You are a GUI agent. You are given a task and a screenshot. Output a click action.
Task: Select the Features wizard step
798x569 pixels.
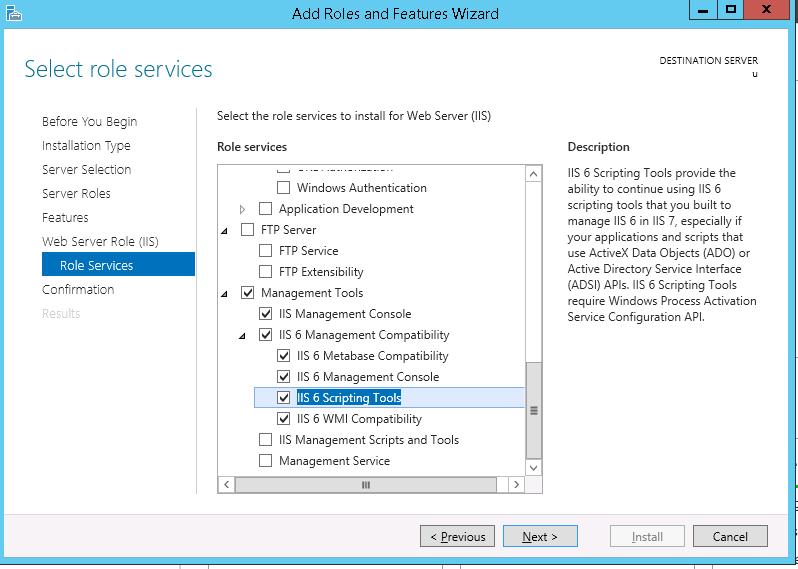click(x=65, y=217)
